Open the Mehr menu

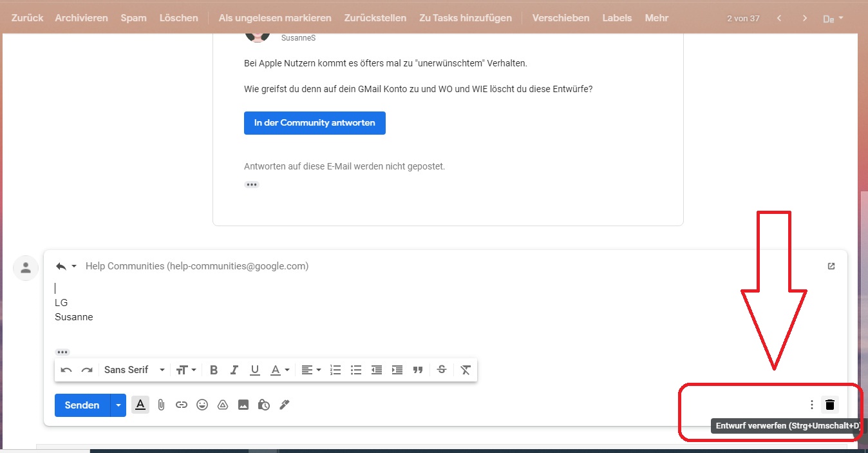[x=656, y=17]
